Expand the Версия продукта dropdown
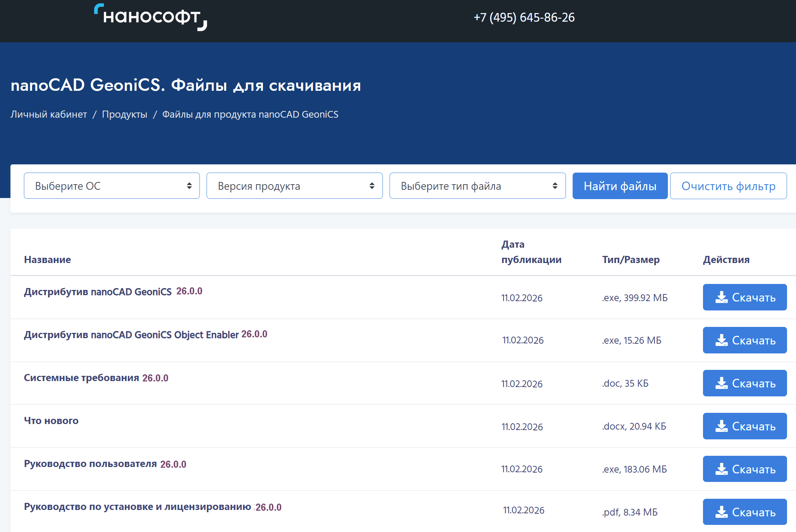This screenshot has height=532, width=796. 294,186
